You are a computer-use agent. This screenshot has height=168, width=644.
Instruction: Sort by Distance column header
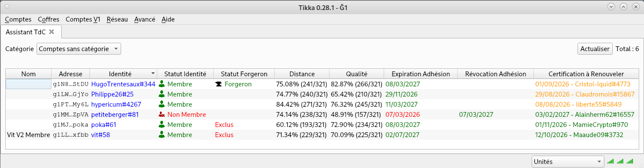pos(302,74)
